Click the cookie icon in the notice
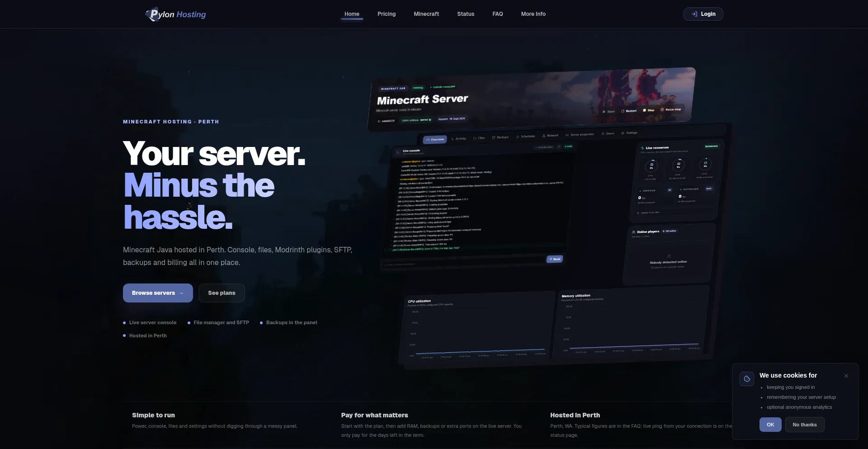Image resolution: width=868 pixels, height=449 pixels. [x=747, y=379]
